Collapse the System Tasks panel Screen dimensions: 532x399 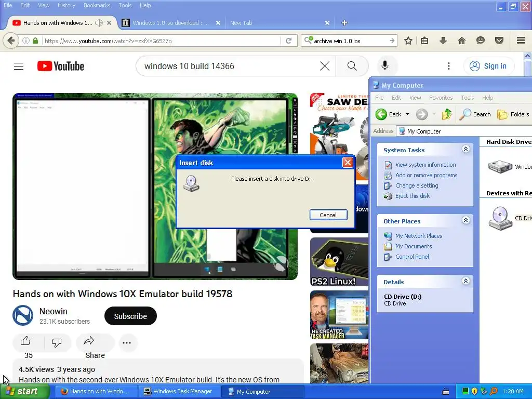click(466, 149)
